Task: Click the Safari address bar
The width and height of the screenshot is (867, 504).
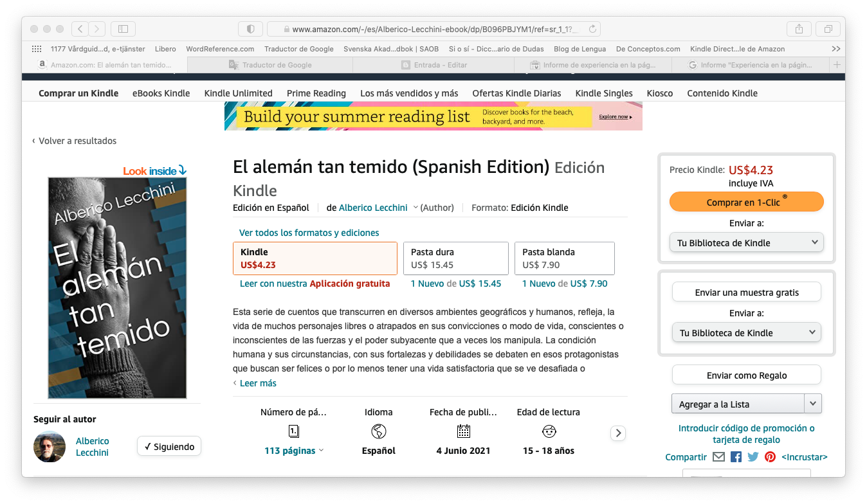Action: click(x=434, y=29)
